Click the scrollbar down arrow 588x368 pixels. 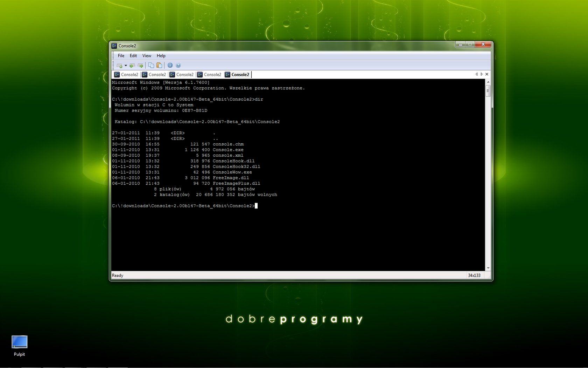(488, 268)
